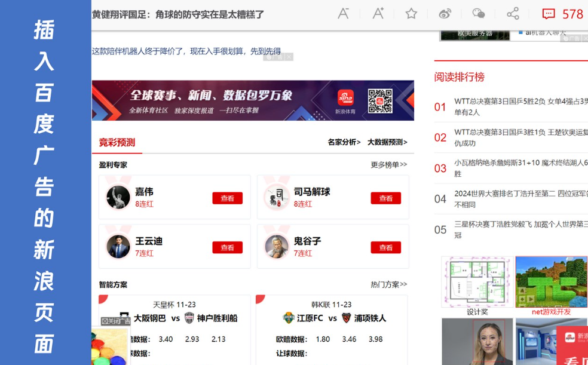Image resolution: width=588 pixels, height=365 pixels.
Task: Open 司马解球 expert avatar
Action: [x=277, y=197]
